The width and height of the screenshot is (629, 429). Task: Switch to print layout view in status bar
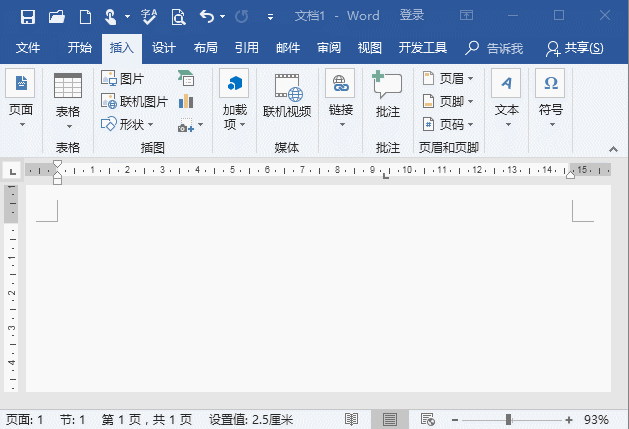coord(389,420)
